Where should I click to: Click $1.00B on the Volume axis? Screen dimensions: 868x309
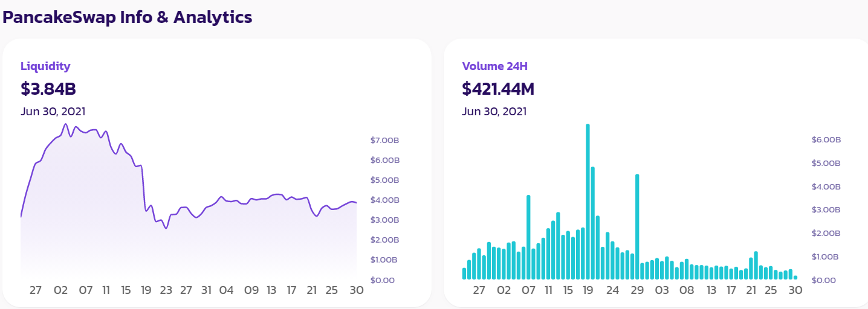click(826, 256)
